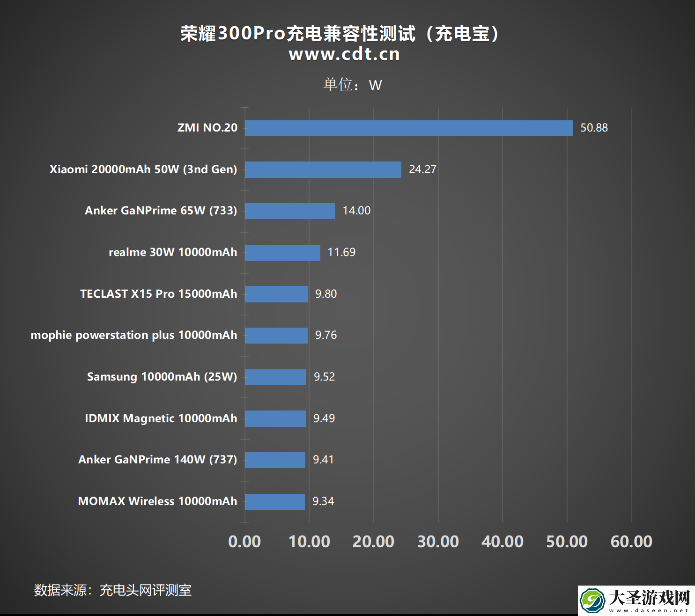Image resolution: width=695 pixels, height=616 pixels.
Task: Click the 9.49 data value
Action: (x=325, y=418)
